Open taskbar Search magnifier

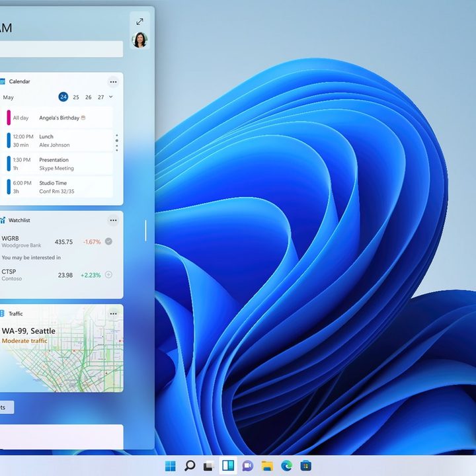pyautogui.click(x=190, y=465)
